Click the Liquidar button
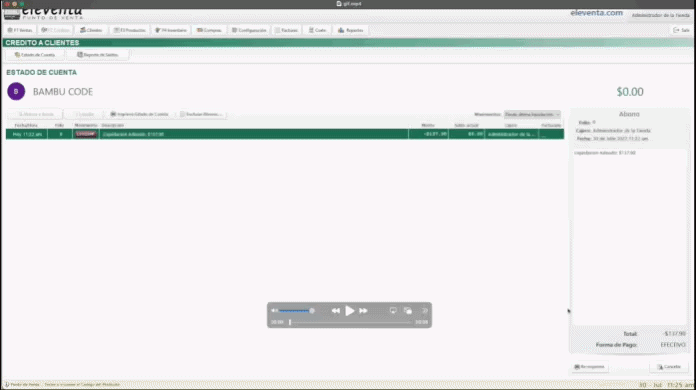 coord(84,114)
